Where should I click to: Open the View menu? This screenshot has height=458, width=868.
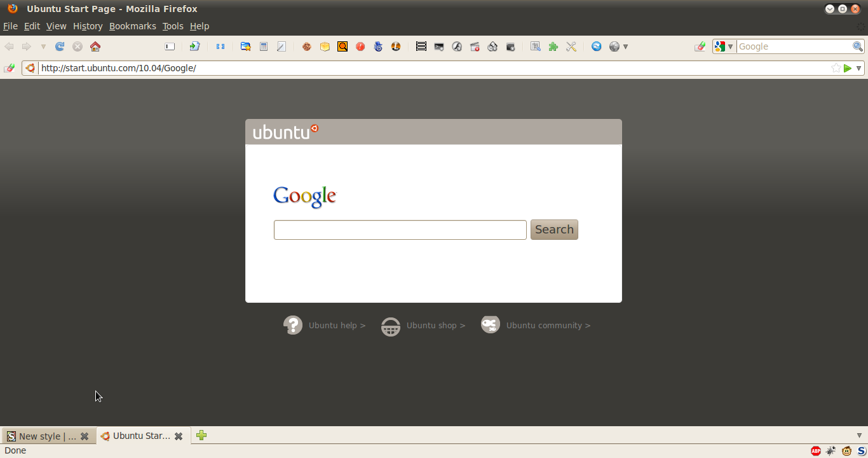(x=56, y=26)
